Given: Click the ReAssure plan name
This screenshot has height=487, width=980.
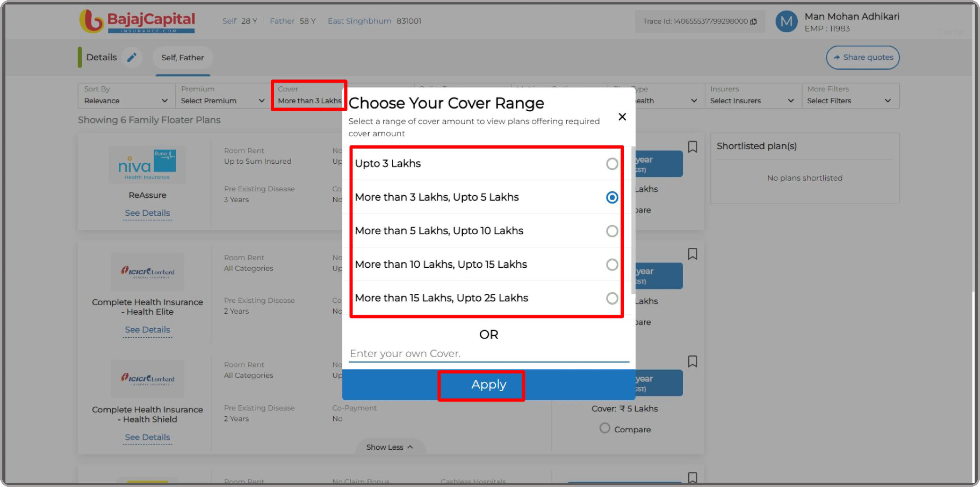Looking at the screenshot, I should (147, 195).
